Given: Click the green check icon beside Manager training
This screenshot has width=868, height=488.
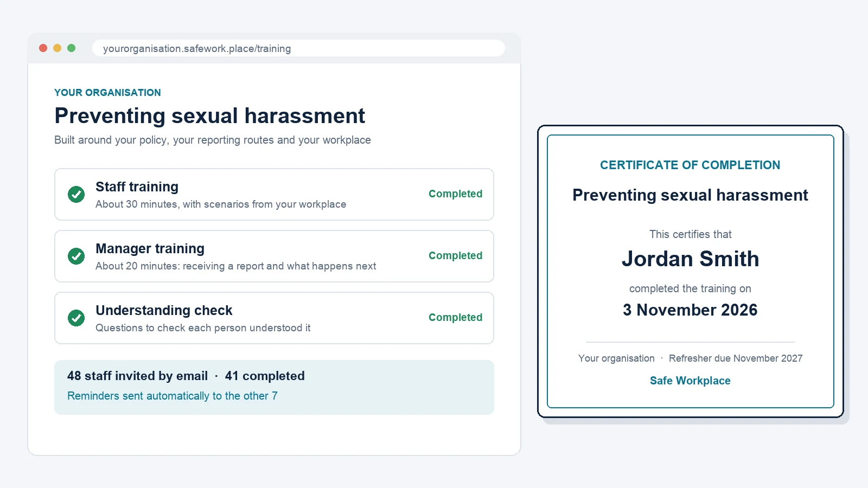Looking at the screenshot, I should coord(76,256).
